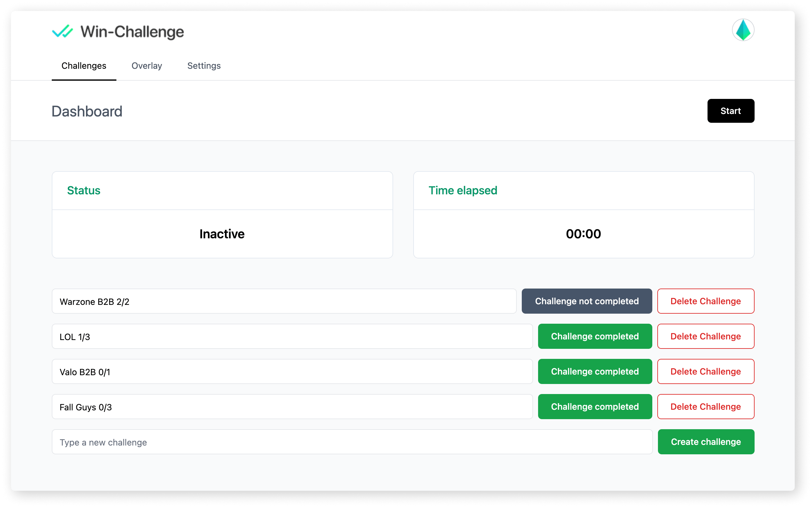Open the profile avatar icon
The width and height of the screenshot is (812, 508).
743,30
